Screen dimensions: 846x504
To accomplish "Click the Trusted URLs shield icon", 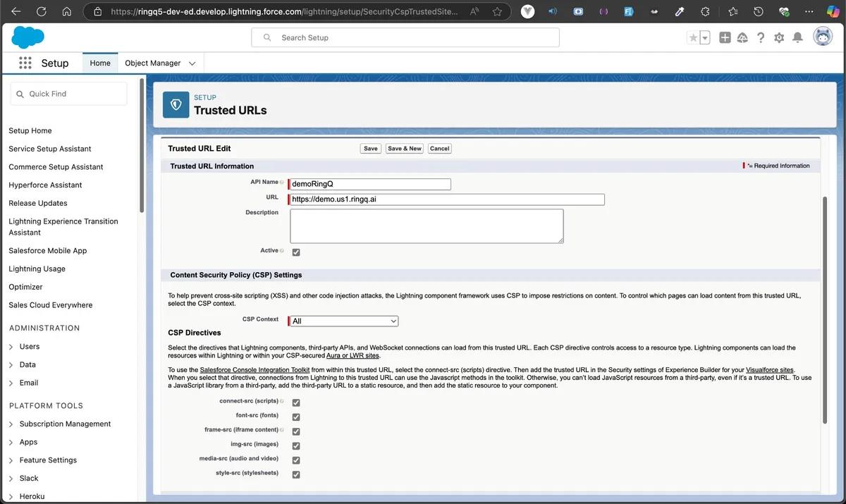I will pyautogui.click(x=176, y=104).
